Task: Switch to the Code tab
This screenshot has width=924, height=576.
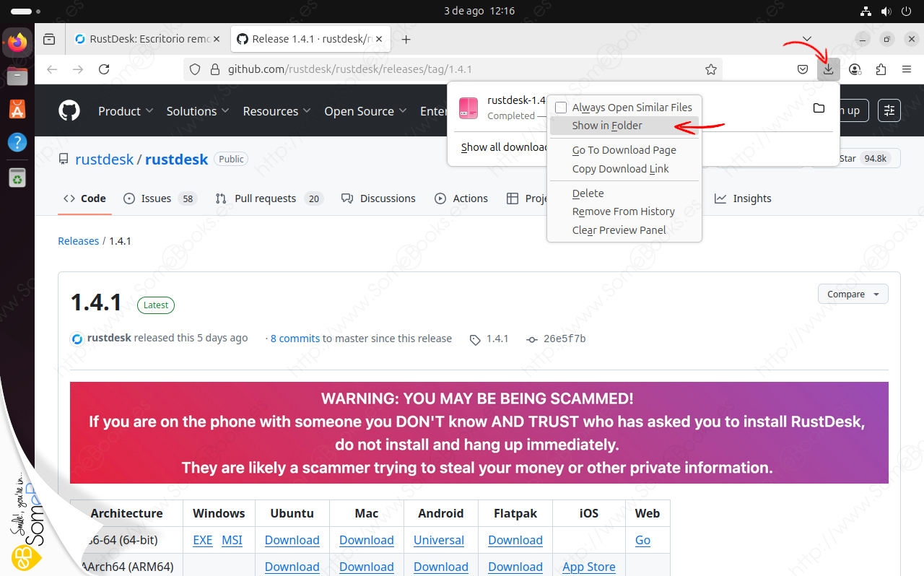Action: [84, 198]
